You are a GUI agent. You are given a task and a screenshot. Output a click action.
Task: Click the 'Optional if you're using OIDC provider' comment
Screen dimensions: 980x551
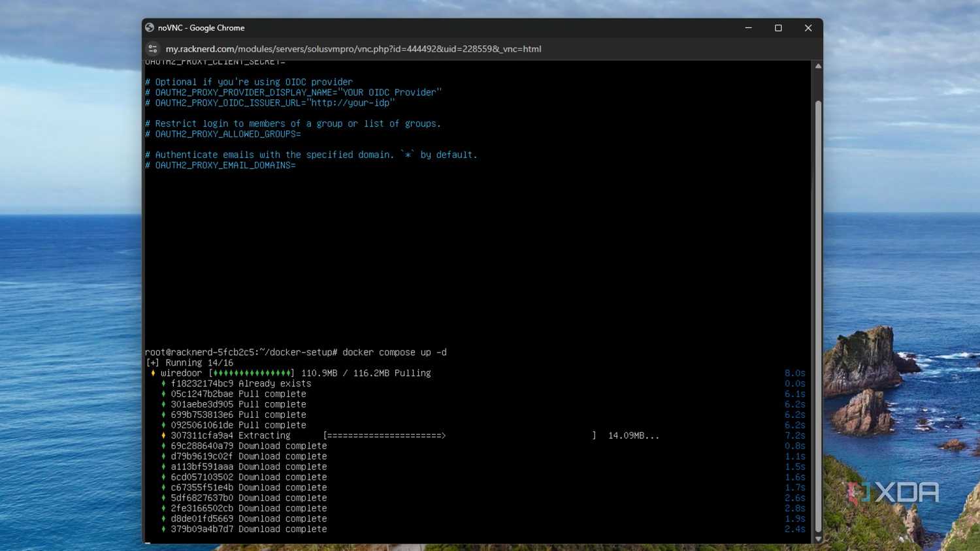[x=249, y=82]
